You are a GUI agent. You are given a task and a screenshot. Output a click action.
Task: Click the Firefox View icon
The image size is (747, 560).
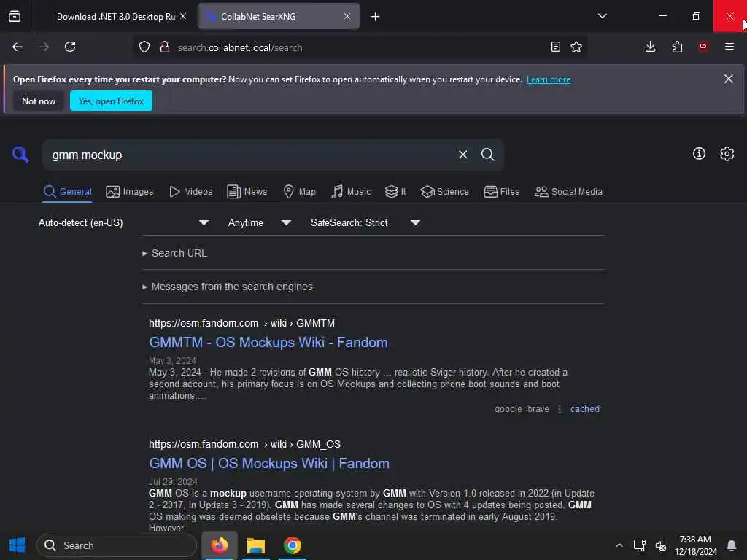[15, 16]
